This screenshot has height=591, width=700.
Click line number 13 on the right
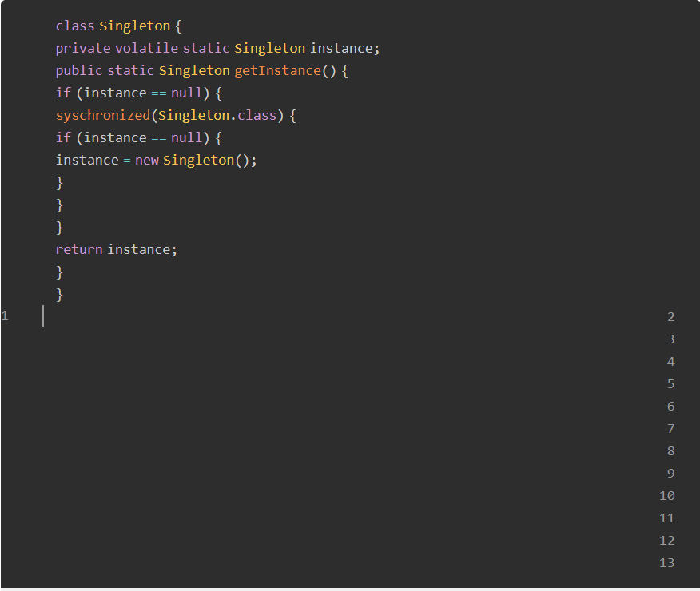(x=667, y=563)
